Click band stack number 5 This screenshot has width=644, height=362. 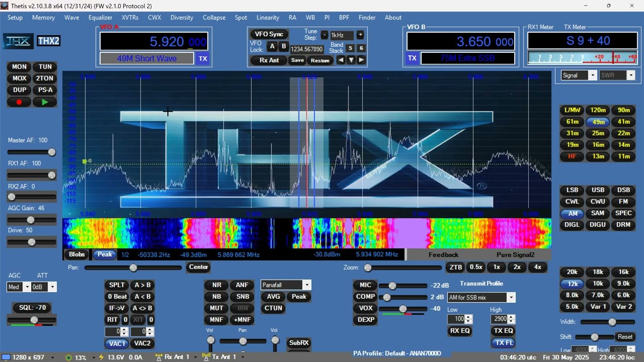click(350, 48)
